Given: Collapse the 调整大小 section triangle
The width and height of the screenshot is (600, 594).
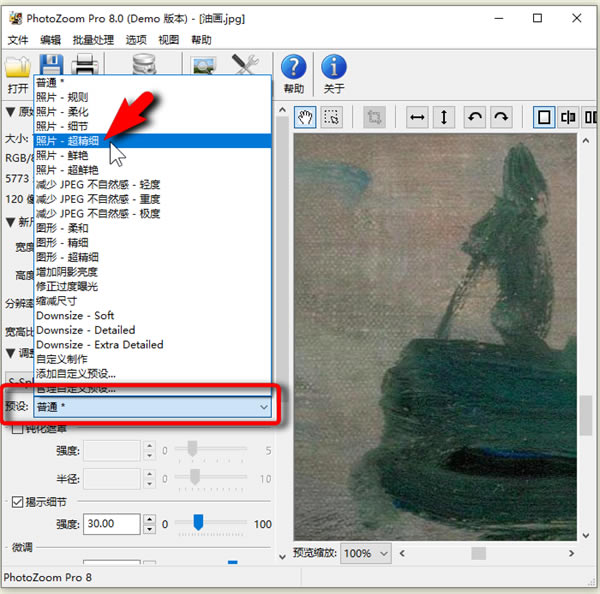Looking at the screenshot, I should pyautogui.click(x=11, y=353).
